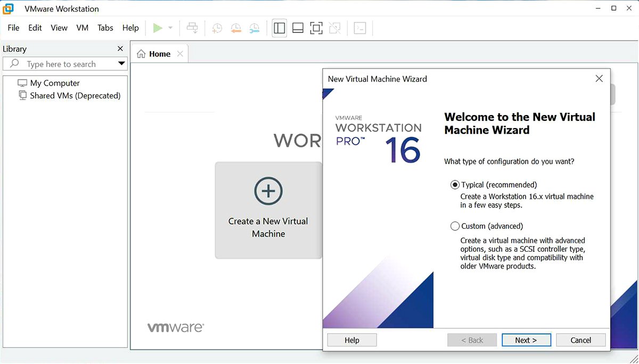Viewport: 639px width, 364px height.
Task: Open the Tabs menu
Action: 105,28
